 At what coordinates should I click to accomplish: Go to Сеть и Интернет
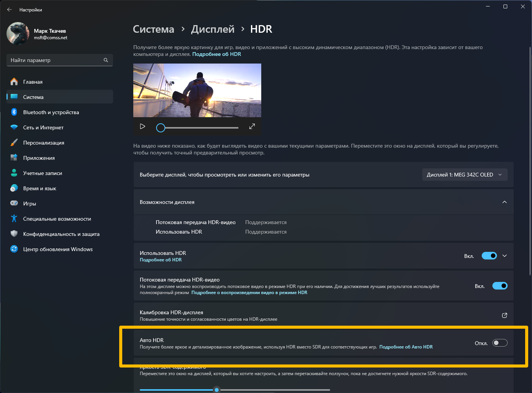60,127
